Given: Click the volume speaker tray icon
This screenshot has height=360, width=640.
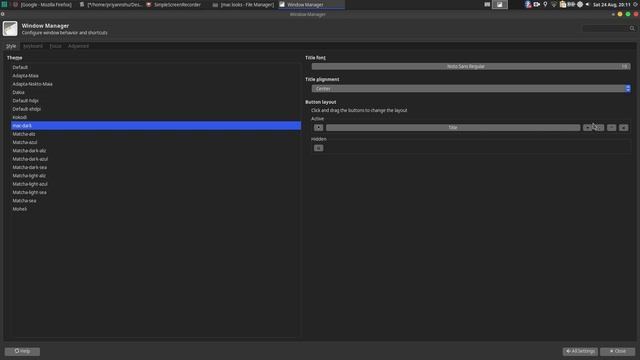Looking at the screenshot, I should 588,4.
